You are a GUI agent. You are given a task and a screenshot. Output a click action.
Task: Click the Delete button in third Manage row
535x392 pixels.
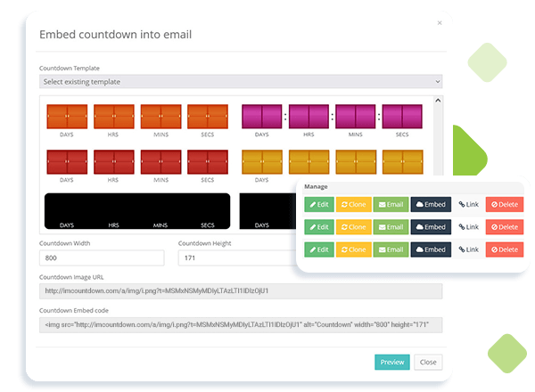click(505, 250)
